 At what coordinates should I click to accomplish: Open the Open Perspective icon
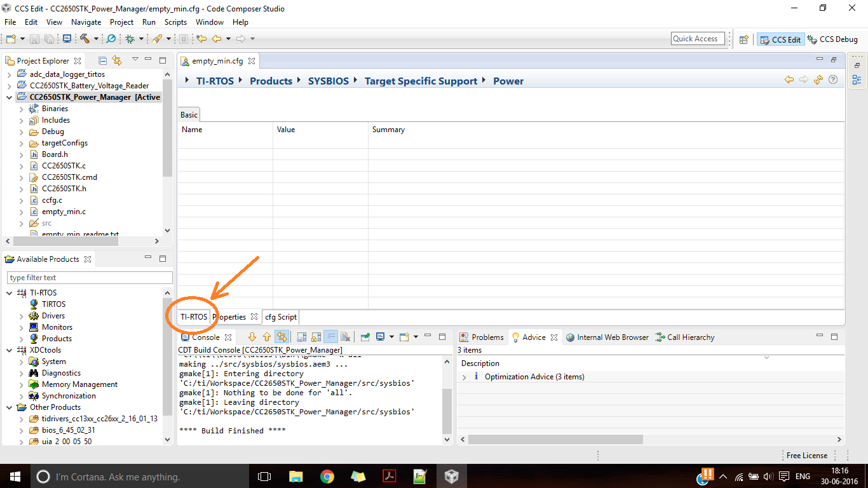coord(743,39)
